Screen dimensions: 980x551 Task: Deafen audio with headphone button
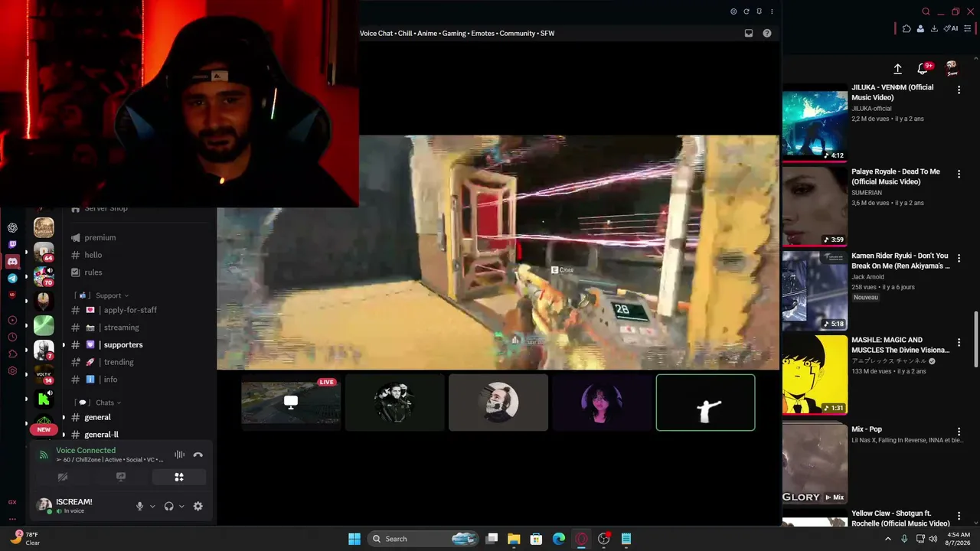(x=168, y=506)
